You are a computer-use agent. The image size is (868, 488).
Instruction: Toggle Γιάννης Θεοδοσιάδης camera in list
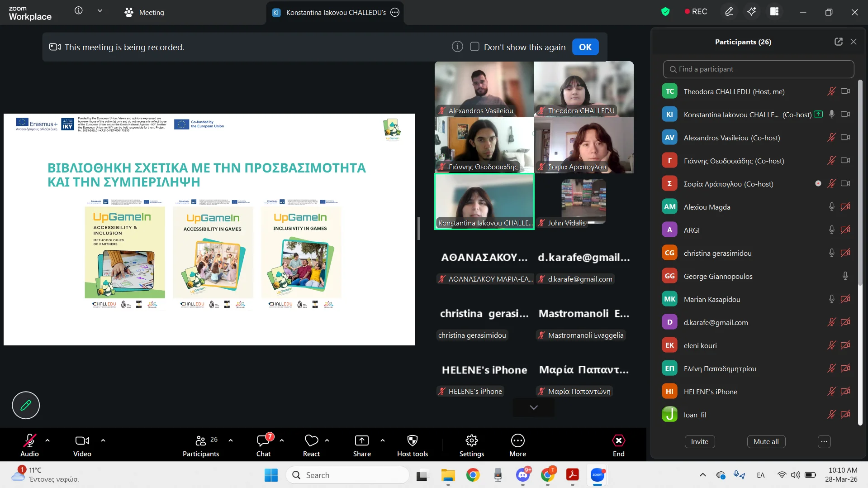[x=845, y=161]
